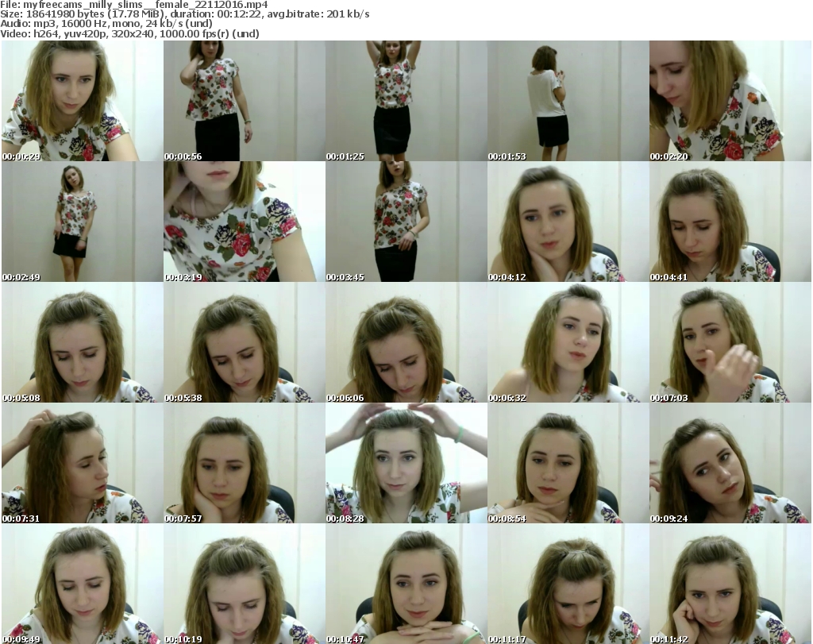Select the thumbnail timestamped 00:03:45

(406, 222)
